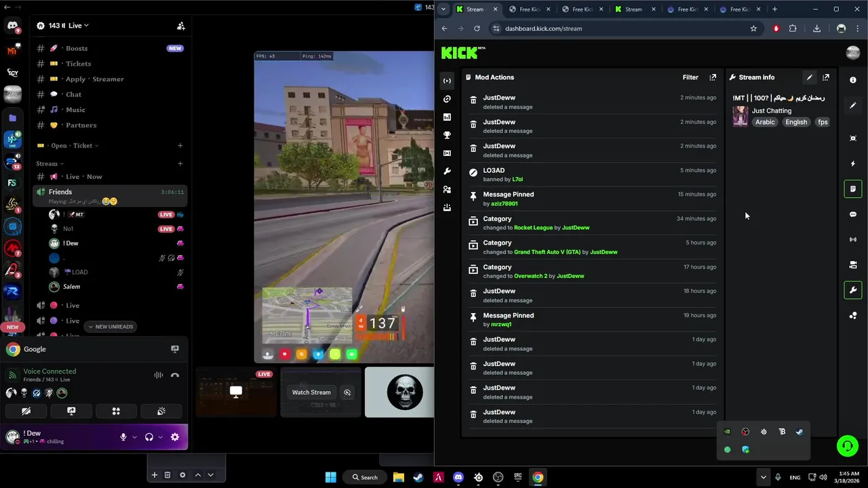Pop out the Mod Actions panel
The image size is (868, 488).
click(x=713, y=77)
